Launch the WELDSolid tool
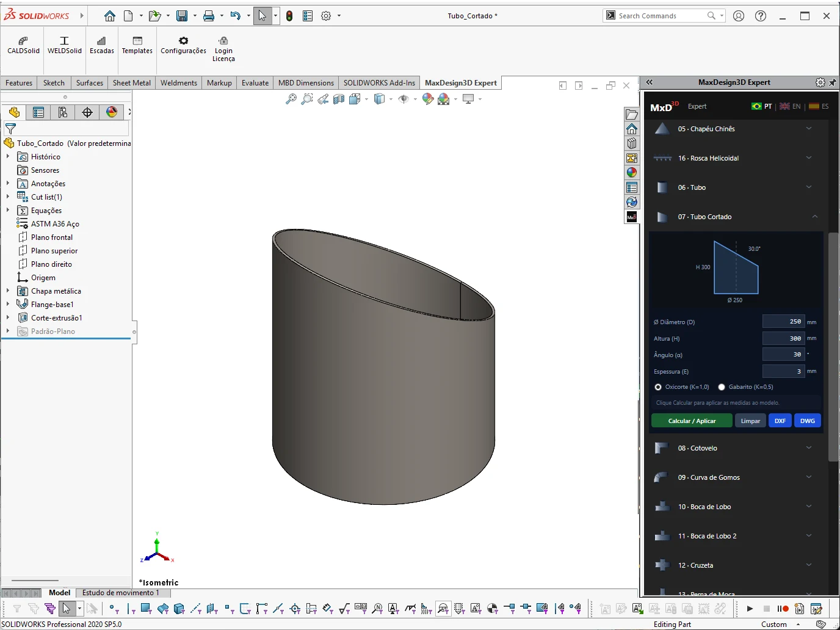The width and height of the screenshot is (840, 630). [64, 45]
